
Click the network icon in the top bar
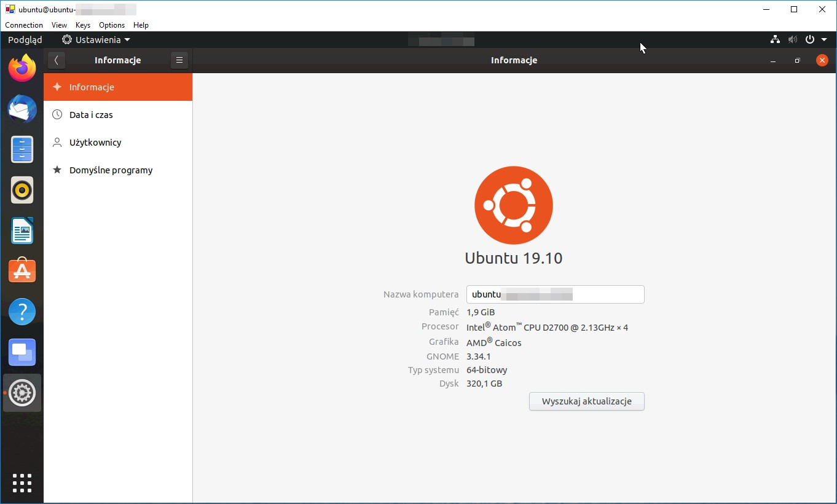pyautogui.click(x=775, y=39)
